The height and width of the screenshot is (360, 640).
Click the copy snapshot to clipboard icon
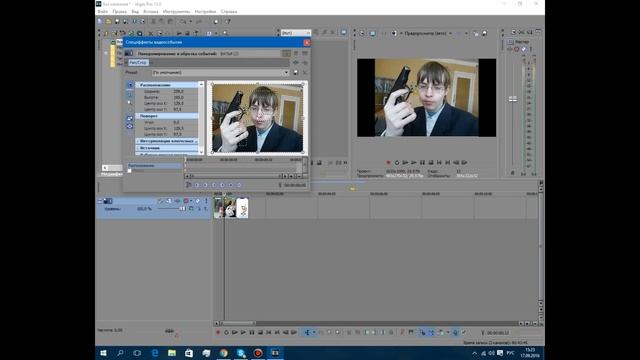tap(476, 33)
